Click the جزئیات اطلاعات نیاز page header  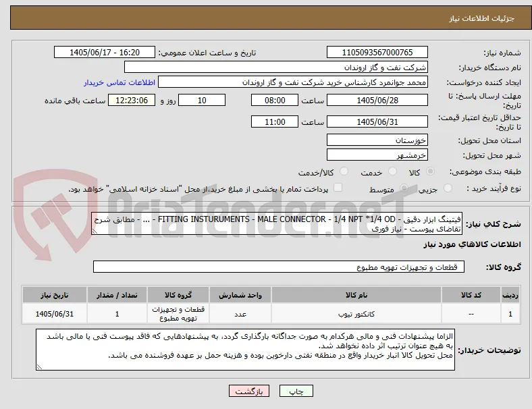click(482, 18)
